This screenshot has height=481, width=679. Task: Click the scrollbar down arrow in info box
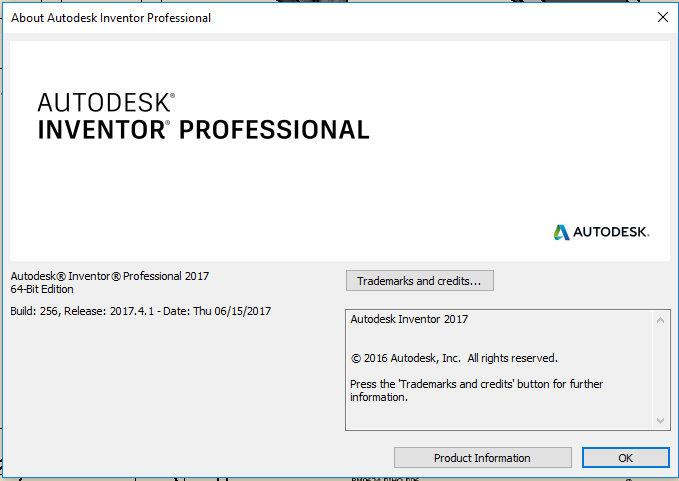point(660,420)
